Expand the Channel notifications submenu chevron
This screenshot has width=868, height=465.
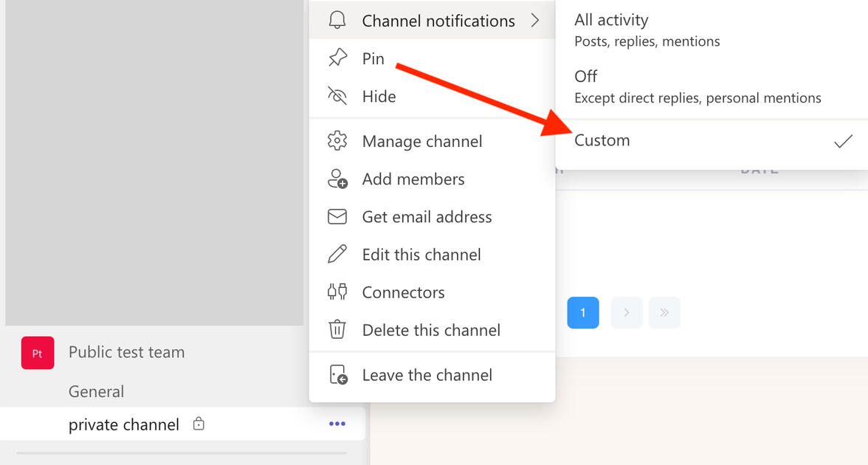coord(536,21)
